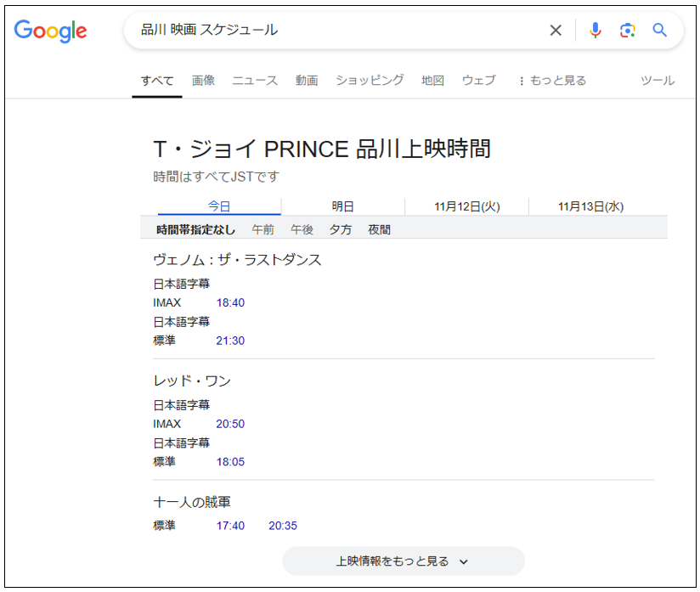The image size is (700, 592).
Task: Select the 時間帯指定なし filter
Action: coord(195,230)
